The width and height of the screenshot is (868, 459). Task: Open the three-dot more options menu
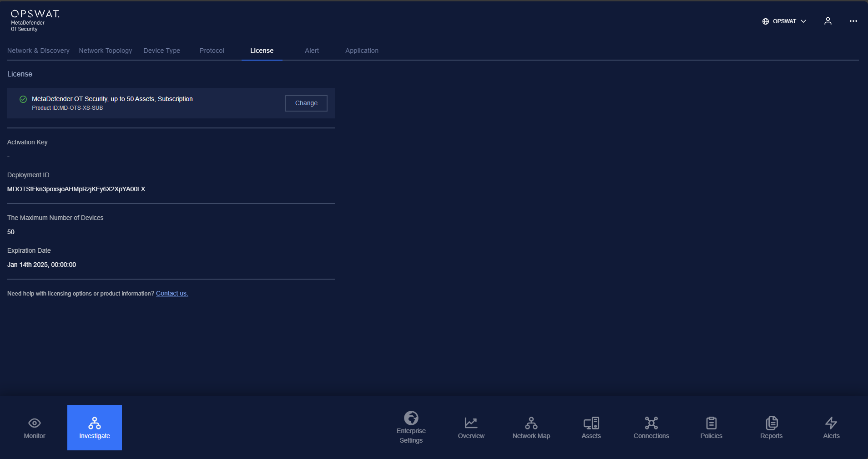(853, 21)
